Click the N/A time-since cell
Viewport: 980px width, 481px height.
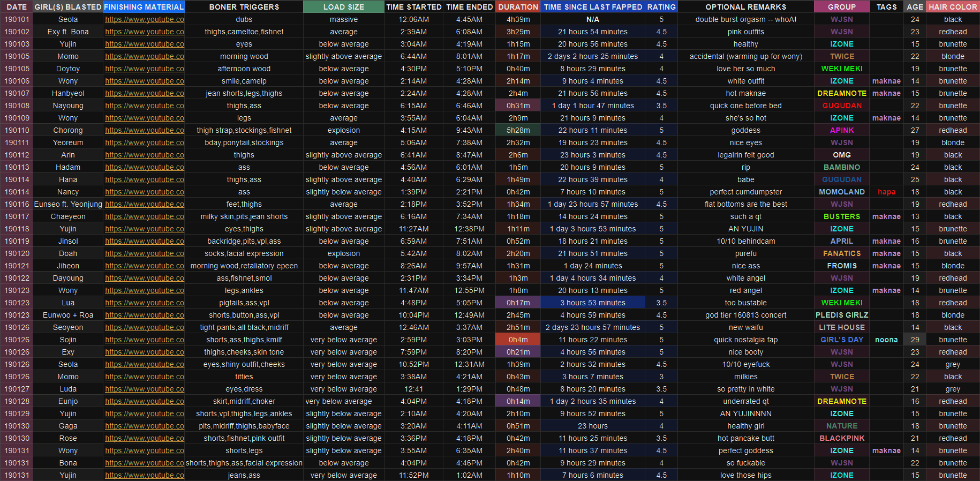point(593,19)
